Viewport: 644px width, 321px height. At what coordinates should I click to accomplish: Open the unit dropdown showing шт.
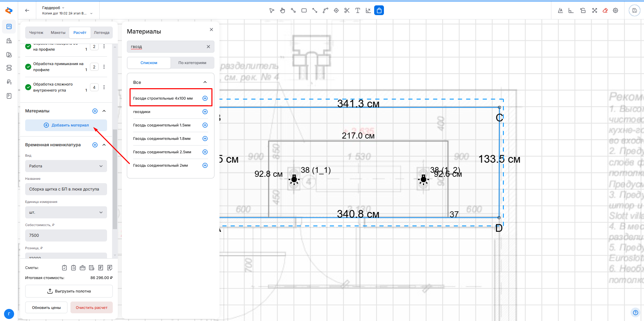pos(66,212)
